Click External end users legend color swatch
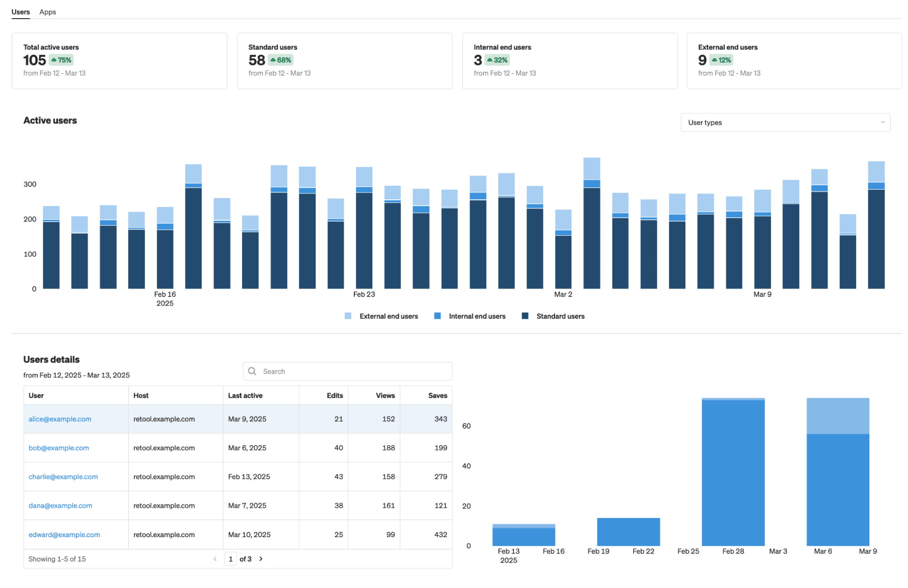The width and height of the screenshot is (908, 588). pos(348,316)
